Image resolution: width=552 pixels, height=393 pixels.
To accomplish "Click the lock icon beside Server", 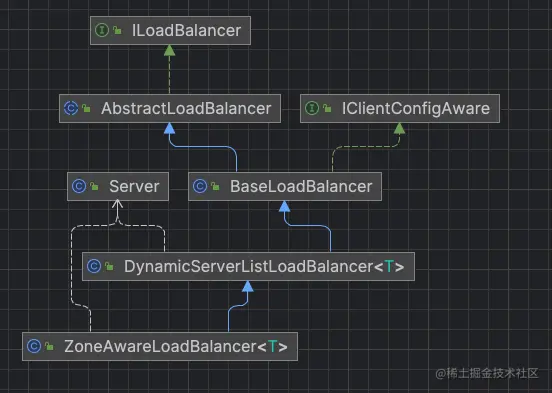I will (x=94, y=187).
